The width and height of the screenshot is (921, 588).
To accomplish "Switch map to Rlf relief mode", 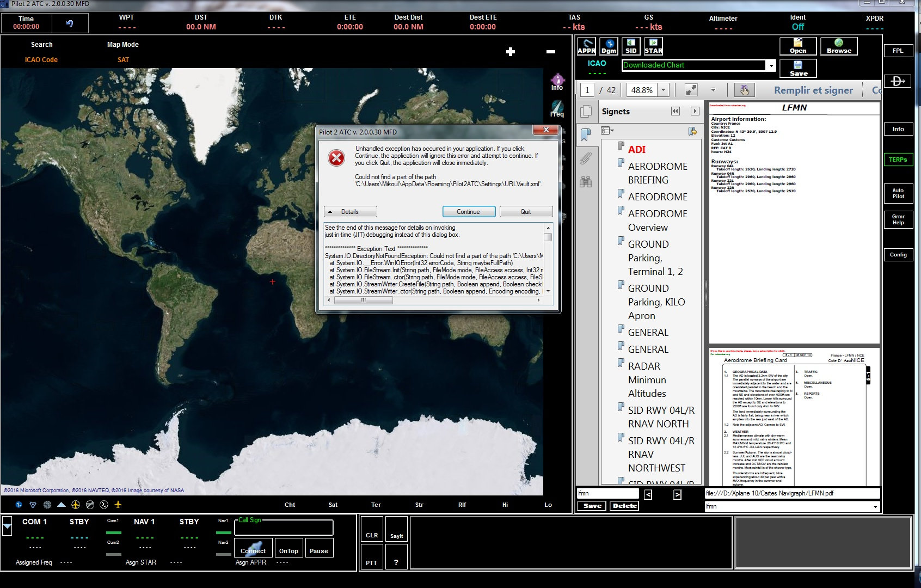I will coord(462,505).
